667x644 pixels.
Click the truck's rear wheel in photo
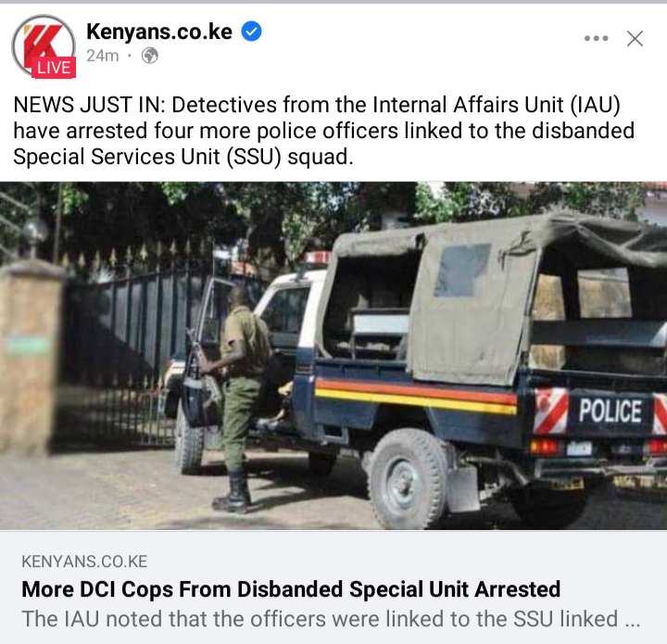coord(407,480)
